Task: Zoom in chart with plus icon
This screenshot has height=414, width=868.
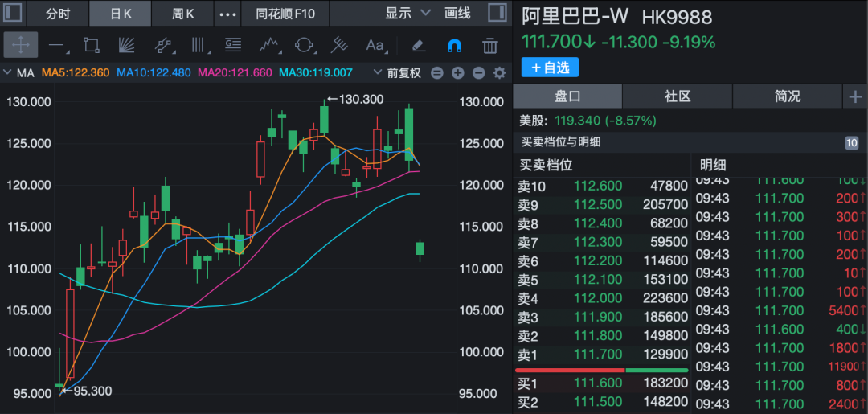Action: click(x=458, y=73)
